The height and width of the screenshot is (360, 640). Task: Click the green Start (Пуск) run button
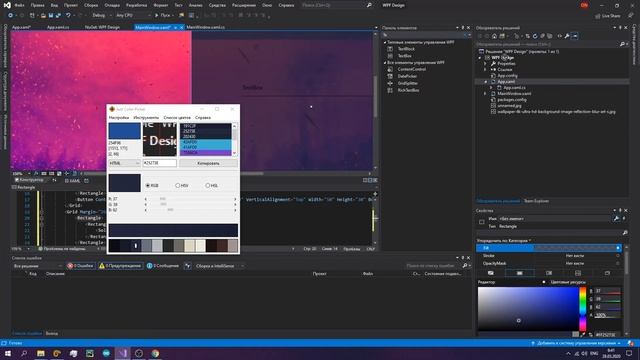click(163, 15)
